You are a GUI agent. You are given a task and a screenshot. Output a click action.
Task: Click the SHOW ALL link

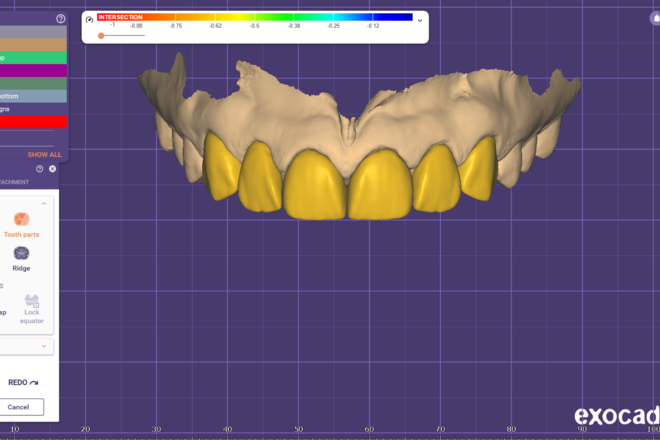[45, 155]
